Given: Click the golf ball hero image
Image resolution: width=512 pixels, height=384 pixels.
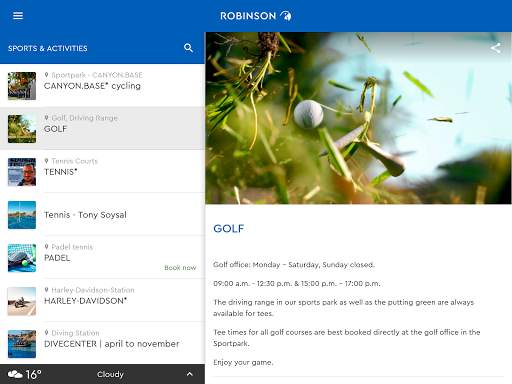Looking at the screenshot, I should pyautogui.click(x=358, y=118).
